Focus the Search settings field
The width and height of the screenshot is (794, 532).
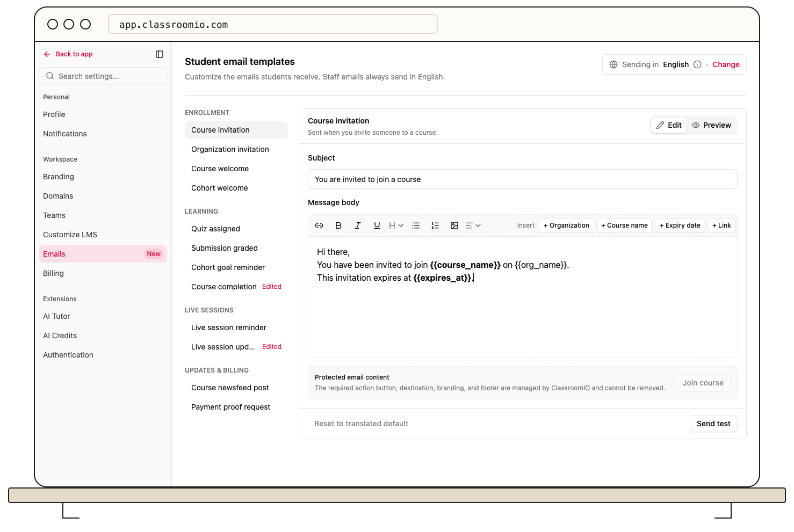click(103, 76)
